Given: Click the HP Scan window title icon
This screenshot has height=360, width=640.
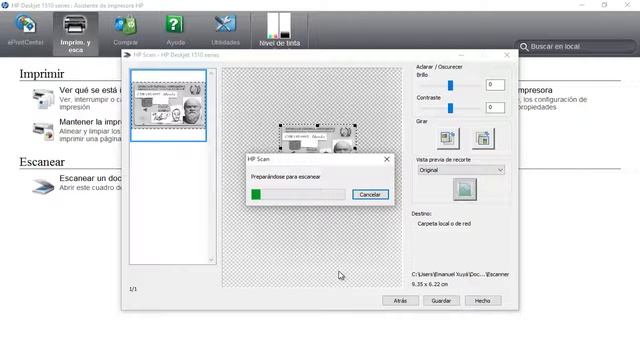Looking at the screenshot, I should tap(127, 55).
